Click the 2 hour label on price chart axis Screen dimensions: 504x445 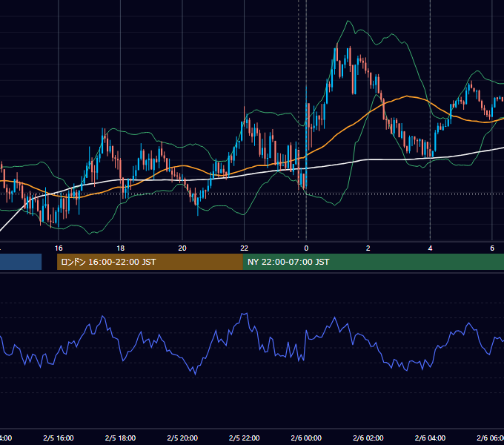368,248
